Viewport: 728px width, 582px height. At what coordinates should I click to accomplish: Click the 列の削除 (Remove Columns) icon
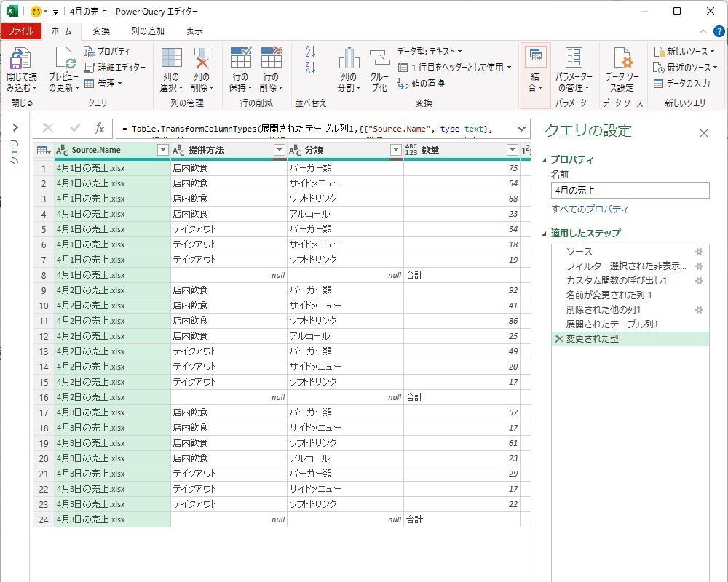click(201, 60)
